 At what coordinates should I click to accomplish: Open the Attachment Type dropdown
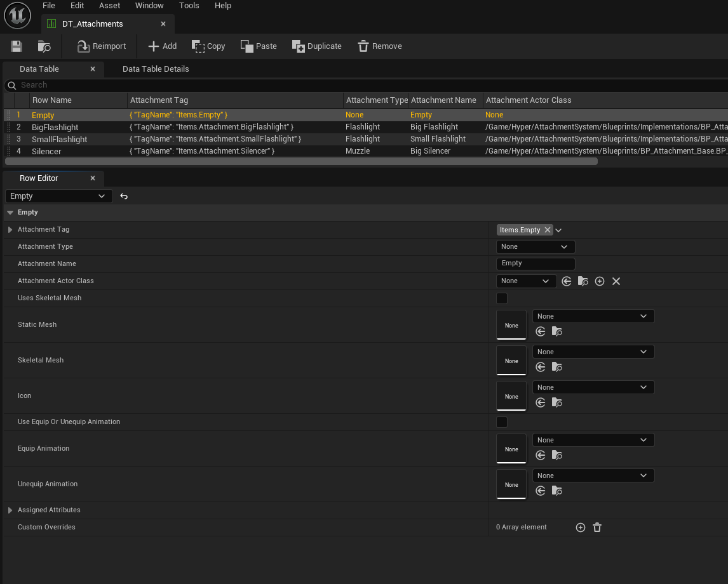pyautogui.click(x=535, y=247)
